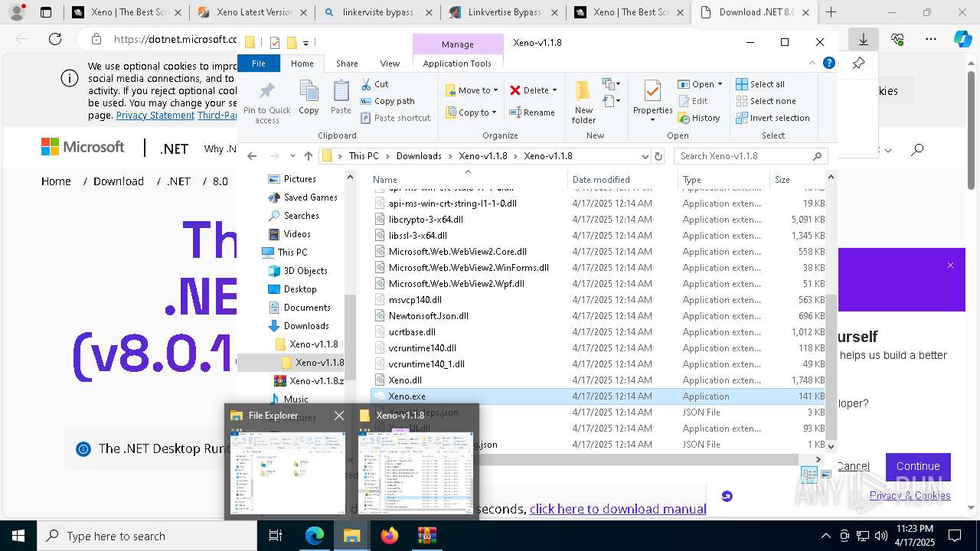Open Quick Access Toolbar customize dropdown
980x551 pixels.
tap(305, 43)
